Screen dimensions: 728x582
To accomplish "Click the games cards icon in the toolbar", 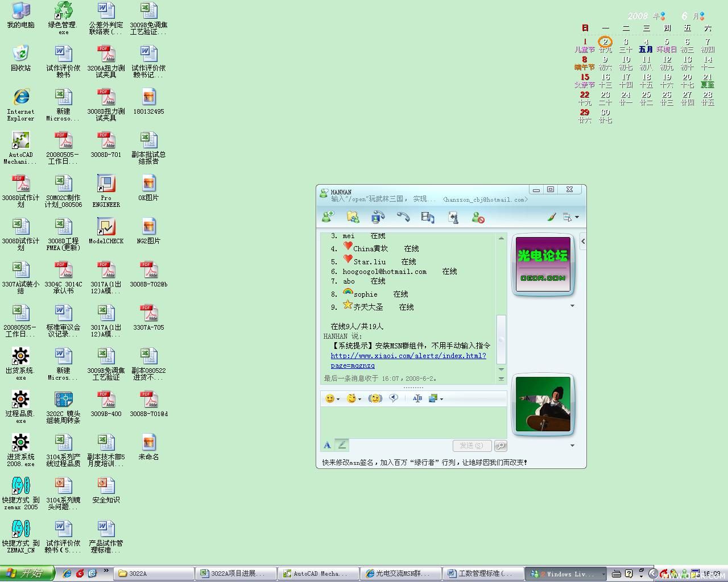I will [x=453, y=217].
